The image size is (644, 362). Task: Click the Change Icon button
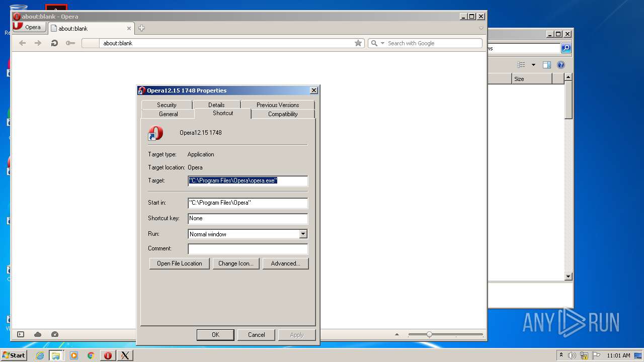(235, 263)
